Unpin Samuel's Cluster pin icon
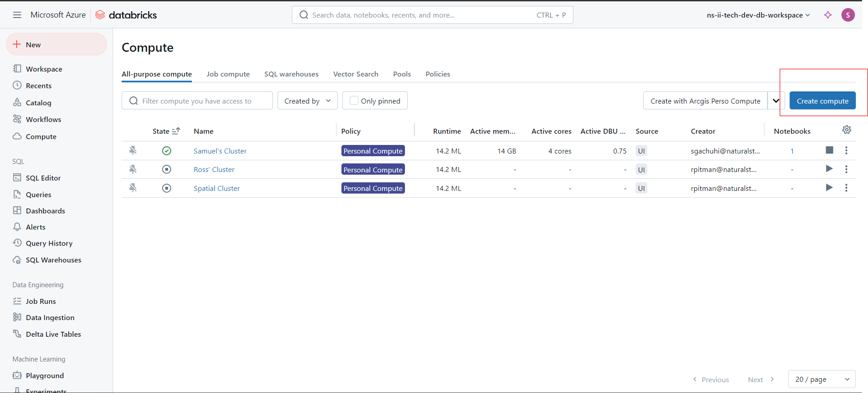This screenshot has width=868, height=393. (133, 150)
